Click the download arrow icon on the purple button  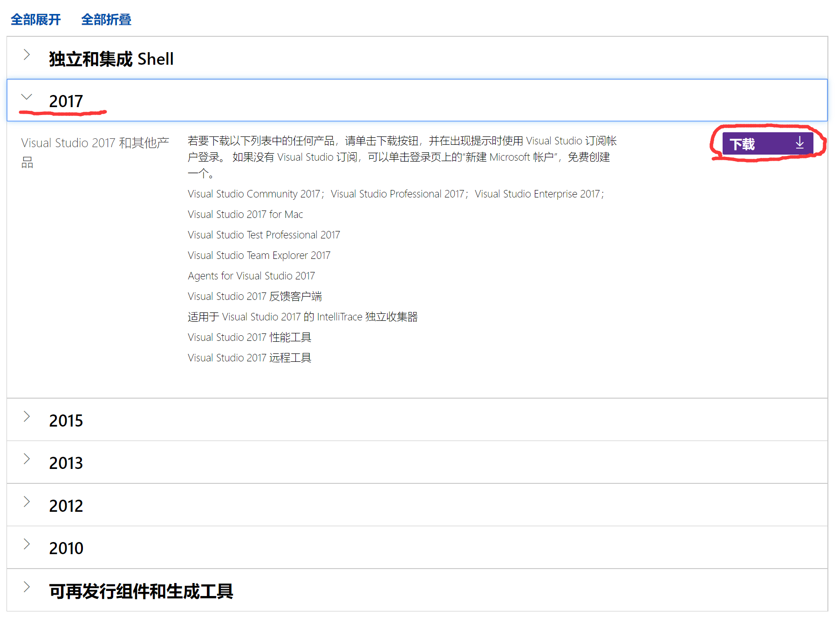pyautogui.click(x=799, y=143)
